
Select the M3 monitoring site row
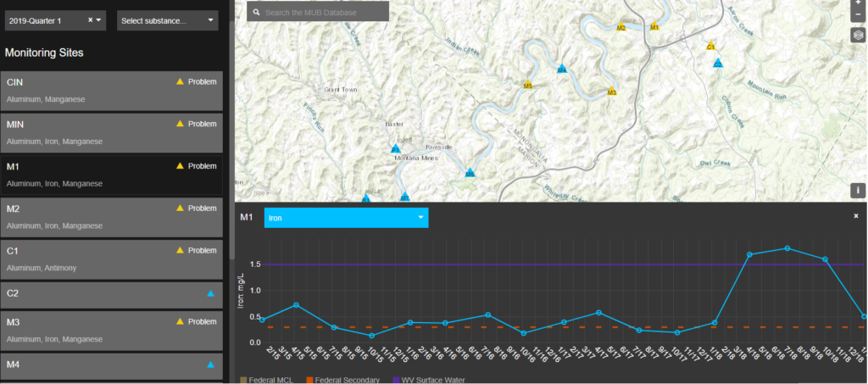(111, 331)
